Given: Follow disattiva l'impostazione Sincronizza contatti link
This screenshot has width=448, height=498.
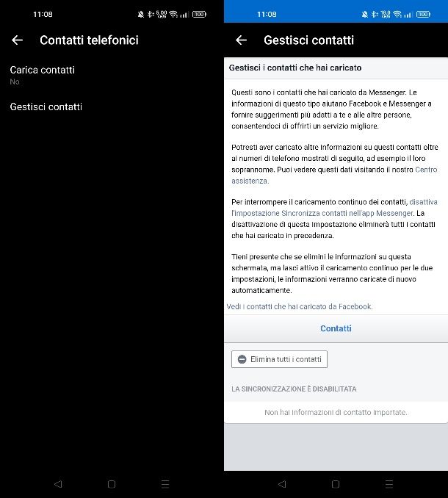Looking at the screenshot, I should [x=334, y=207].
